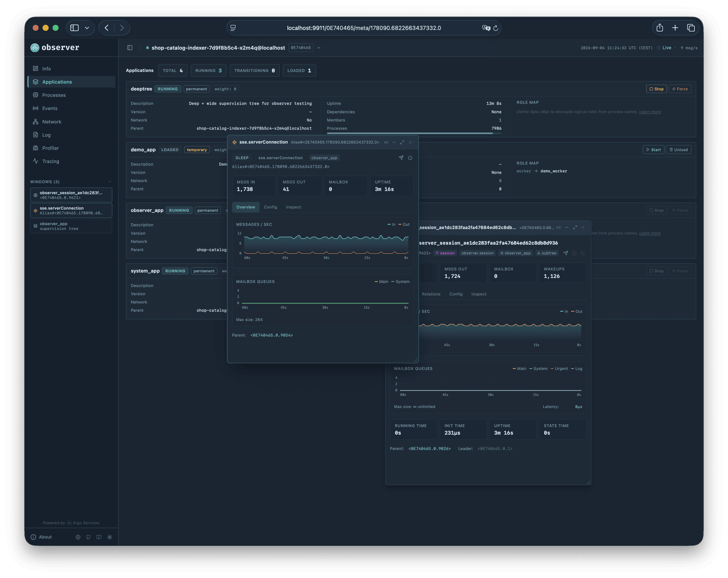The image size is (728, 578).
Task: Click the subtree tag in session window
Action: 546,253
